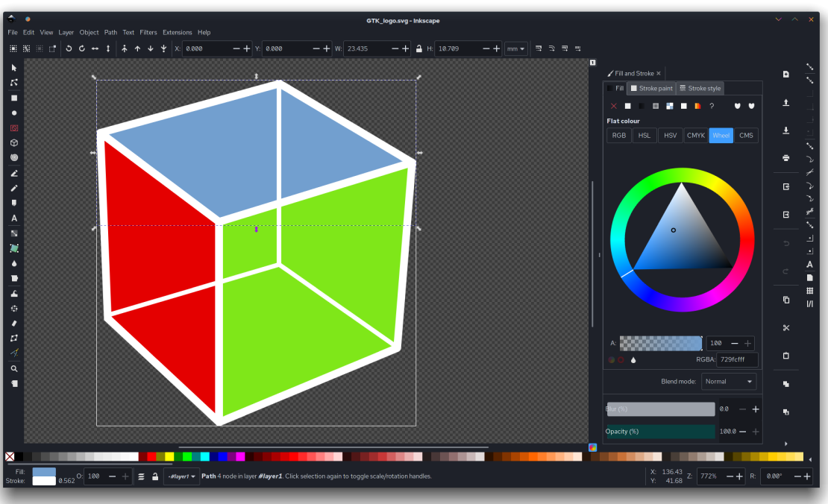
Task: Toggle the width/height lock
Action: click(x=418, y=48)
